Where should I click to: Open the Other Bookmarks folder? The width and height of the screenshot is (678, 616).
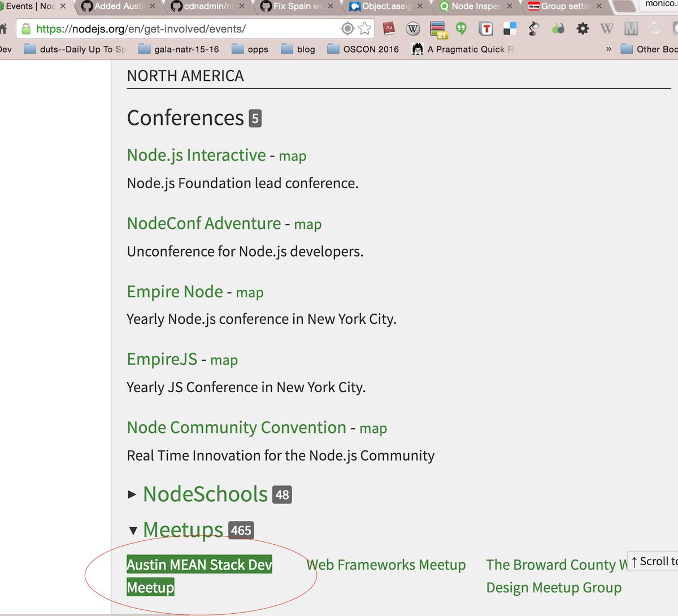[649, 49]
